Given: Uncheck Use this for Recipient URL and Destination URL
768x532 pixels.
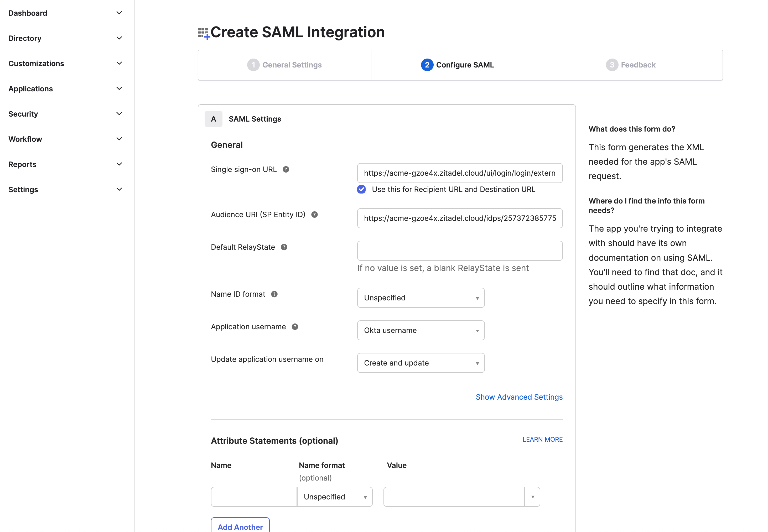Looking at the screenshot, I should tap(361, 189).
